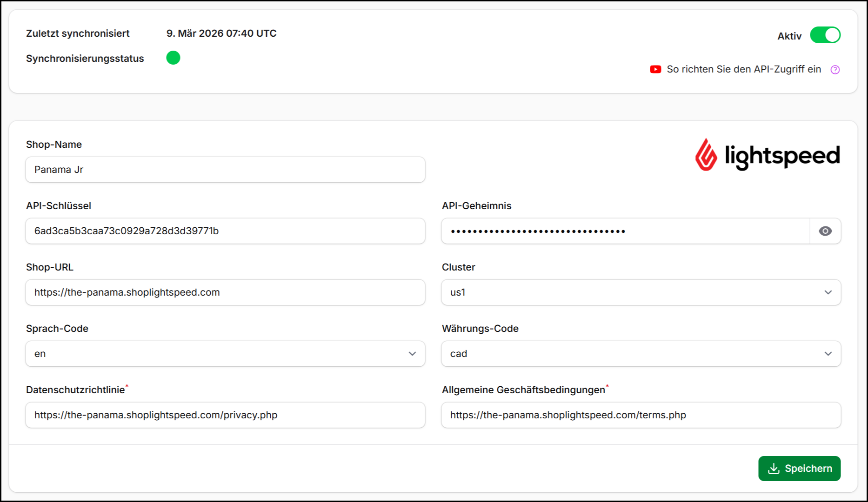The width and height of the screenshot is (868, 502).
Task: Click the Lightspeed logo
Action: [768, 155]
